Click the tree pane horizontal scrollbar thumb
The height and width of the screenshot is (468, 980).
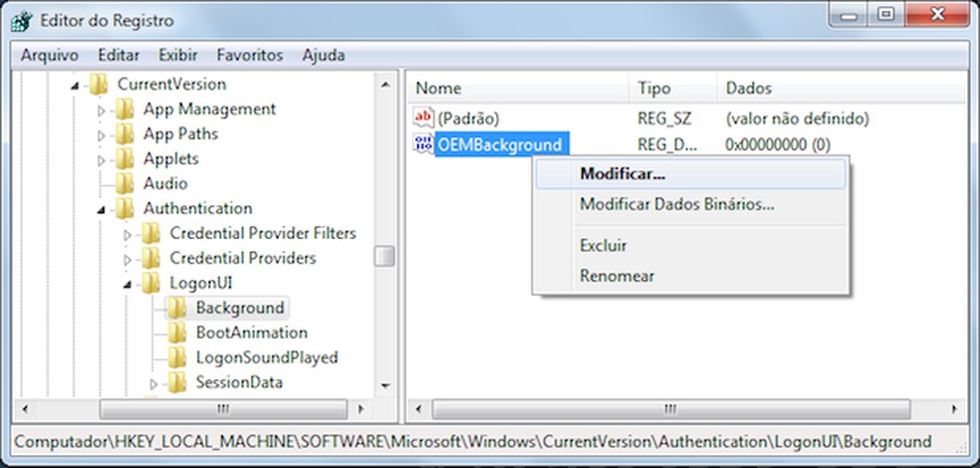pyautogui.click(x=223, y=410)
